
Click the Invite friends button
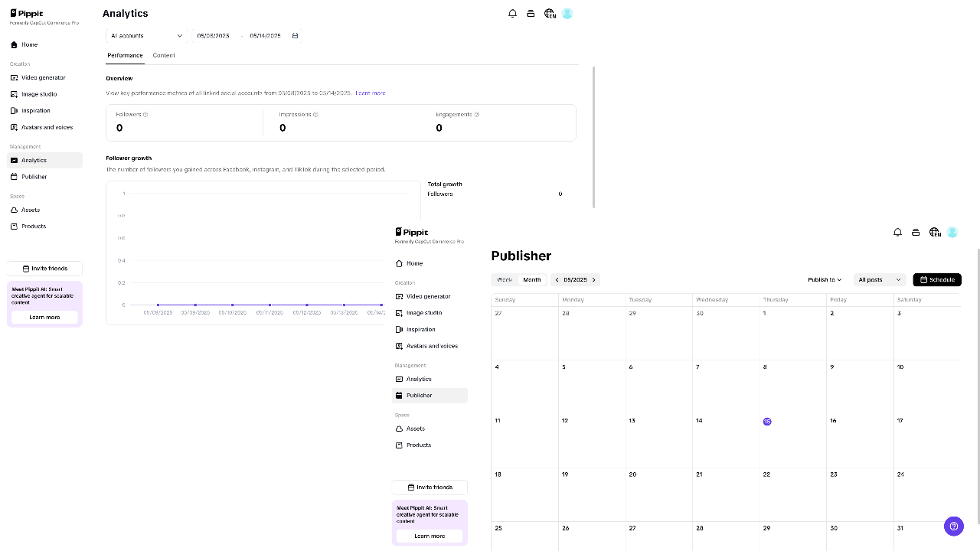44,268
